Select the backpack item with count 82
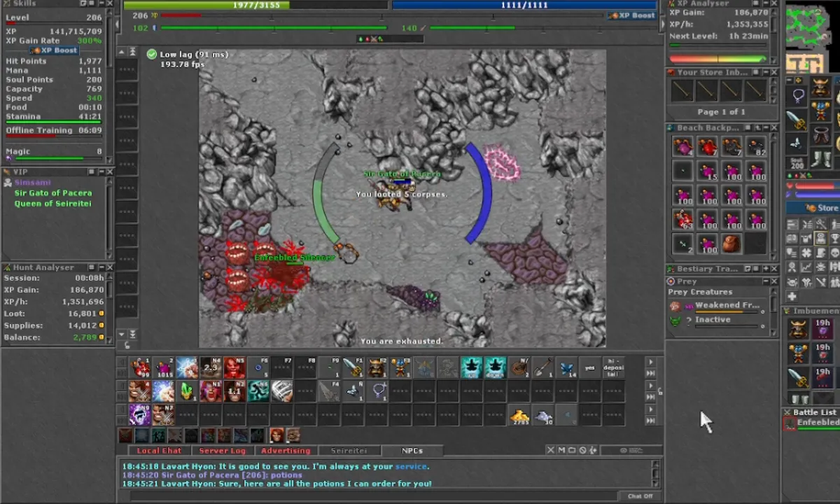 (755, 147)
